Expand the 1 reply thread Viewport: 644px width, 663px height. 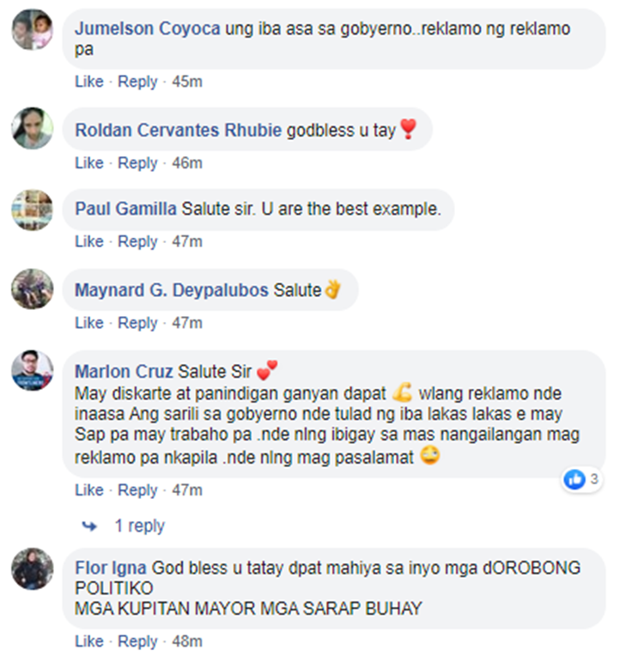[x=140, y=526]
